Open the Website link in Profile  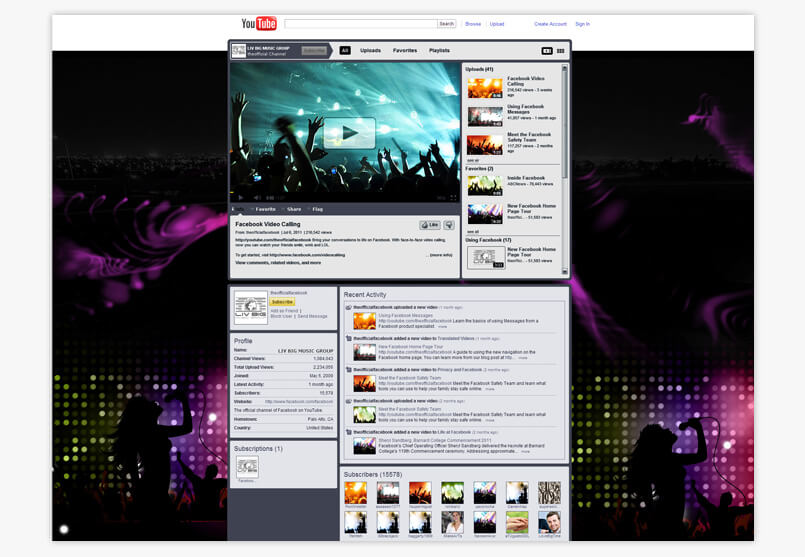coord(299,401)
